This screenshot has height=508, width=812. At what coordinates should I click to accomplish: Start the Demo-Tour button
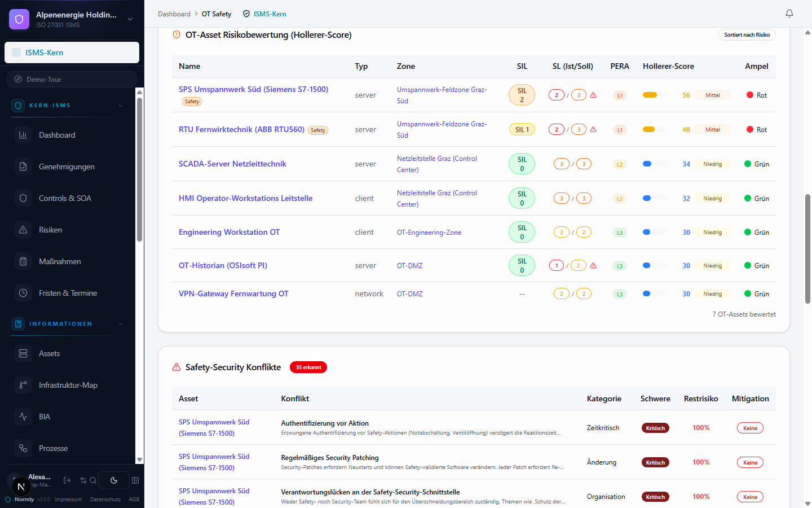pyautogui.click(x=72, y=79)
